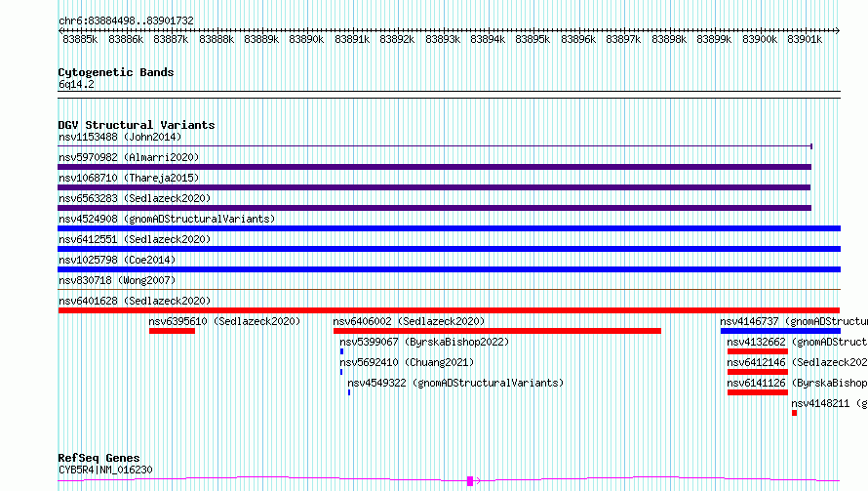Open nsv4549322 (gnomADStructuralVariants) label

(455, 383)
